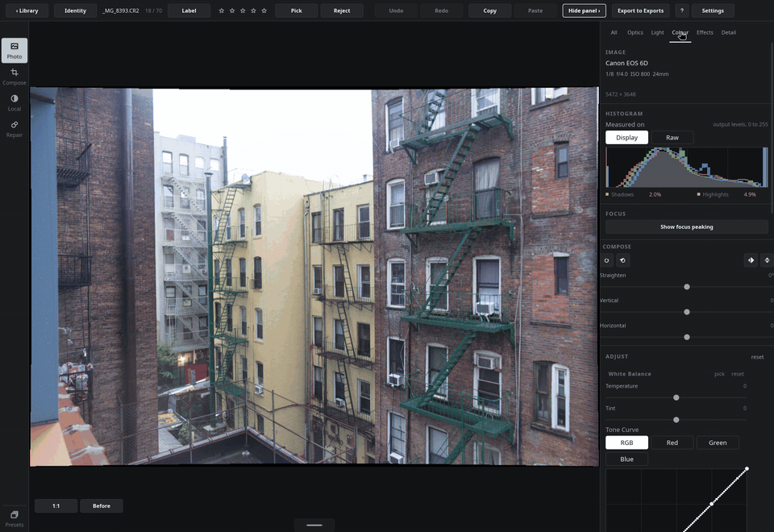Open the Effects tab
The image size is (774, 532).
[705, 32]
